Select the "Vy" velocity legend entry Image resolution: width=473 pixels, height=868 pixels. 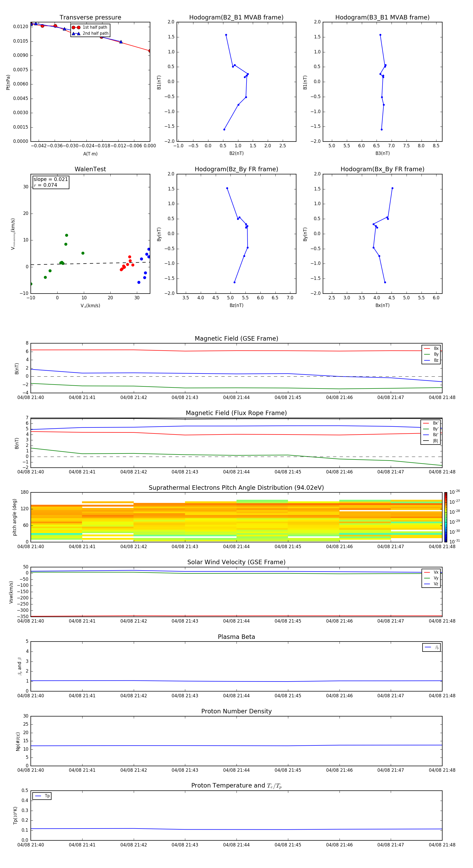(431, 578)
